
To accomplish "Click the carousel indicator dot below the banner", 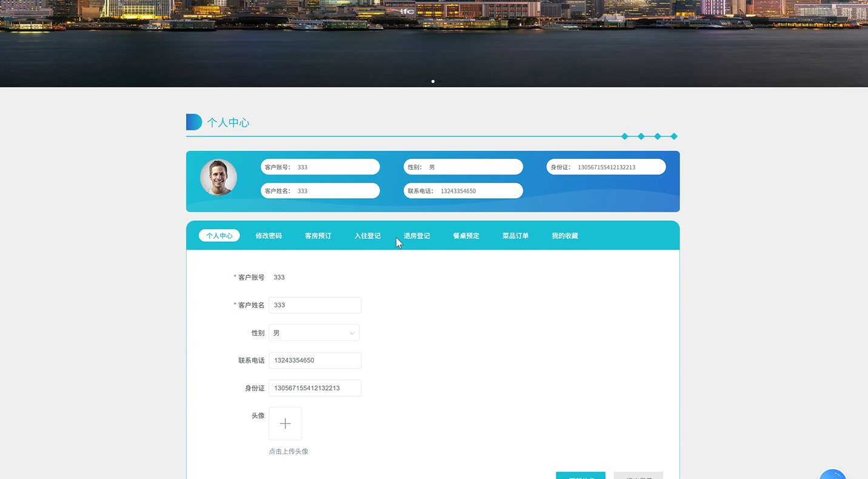I will point(433,81).
